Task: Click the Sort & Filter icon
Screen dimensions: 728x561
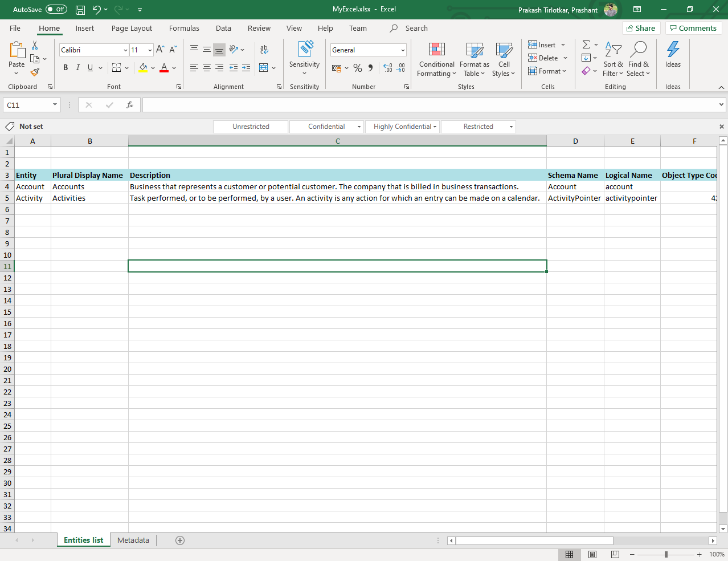Action: point(613,59)
